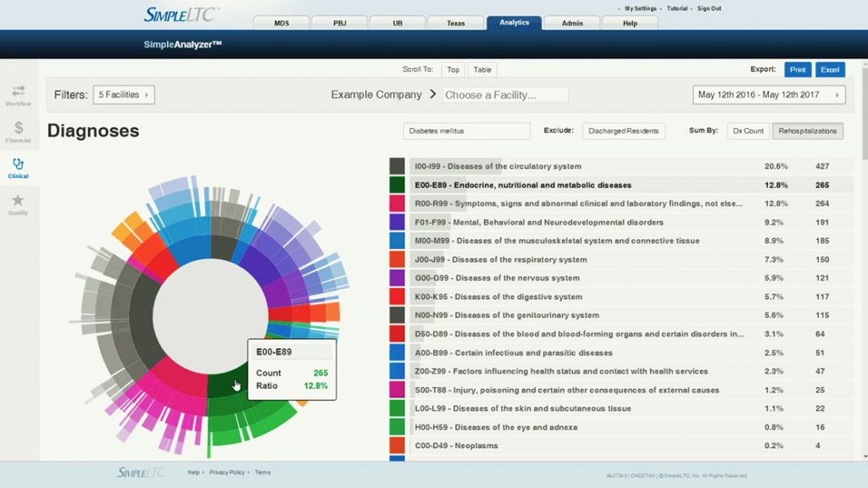This screenshot has height=488, width=868.
Task: Click the Privacy Policy footer link
Action: (x=227, y=473)
